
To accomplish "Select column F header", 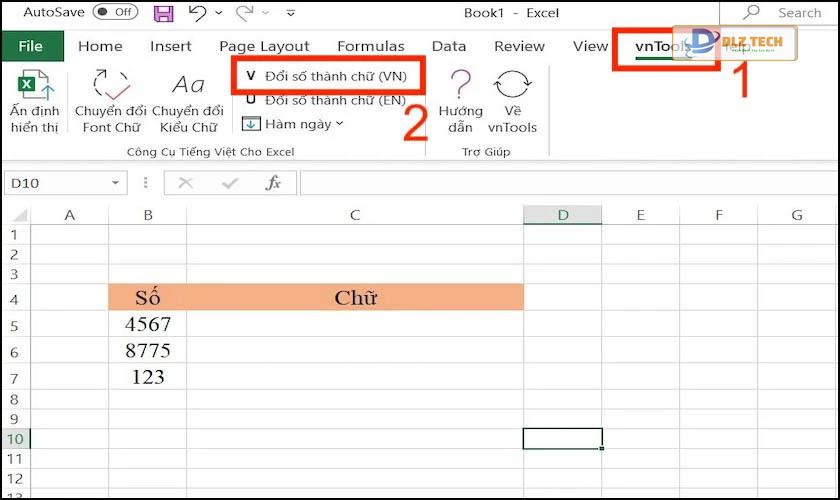I will [x=719, y=215].
